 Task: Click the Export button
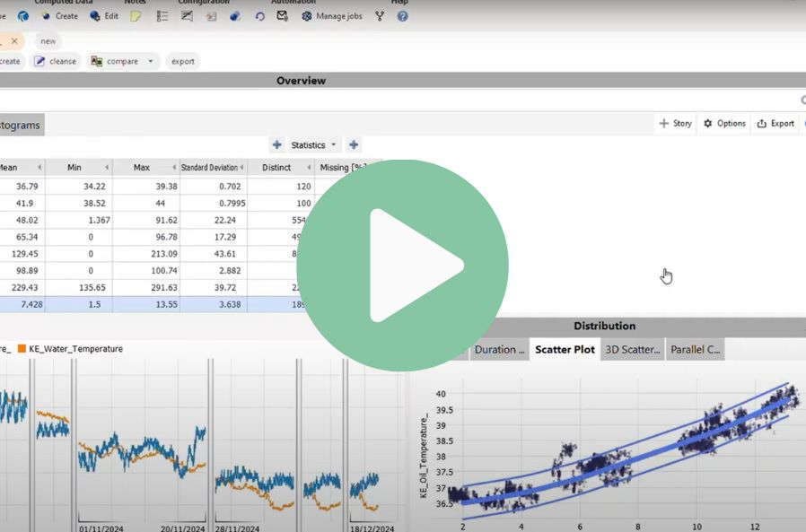(775, 124)
